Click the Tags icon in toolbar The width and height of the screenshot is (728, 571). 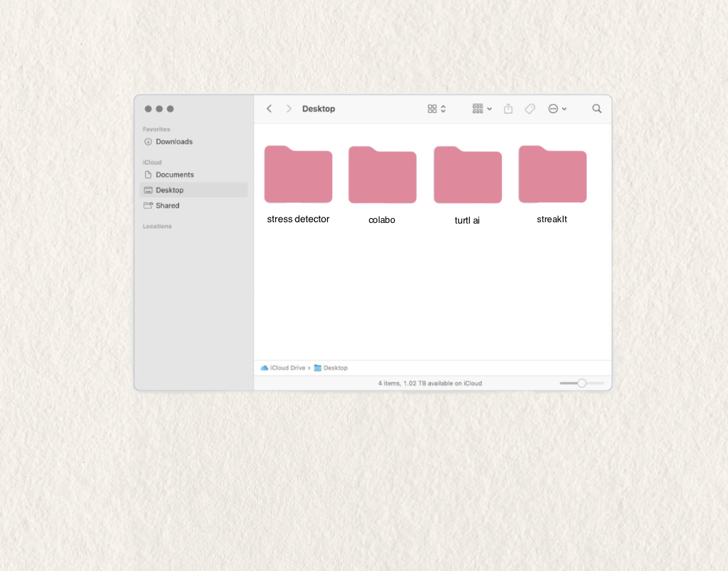tap(530, 109)
